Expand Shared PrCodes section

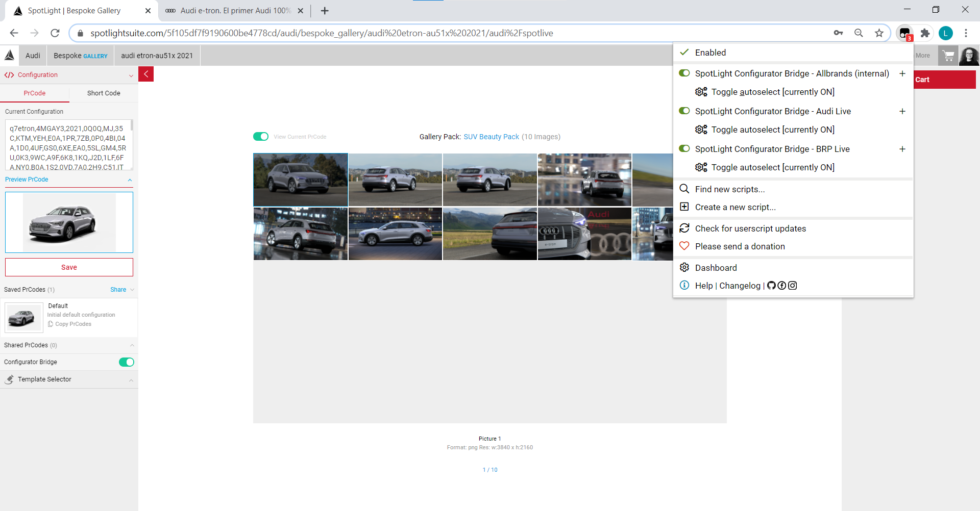coord(132,345)
